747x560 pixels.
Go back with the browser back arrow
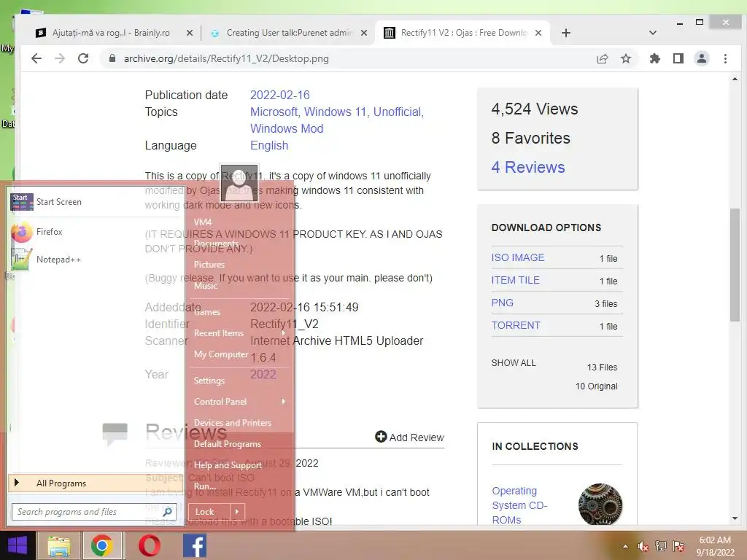[x=36, y=58]
